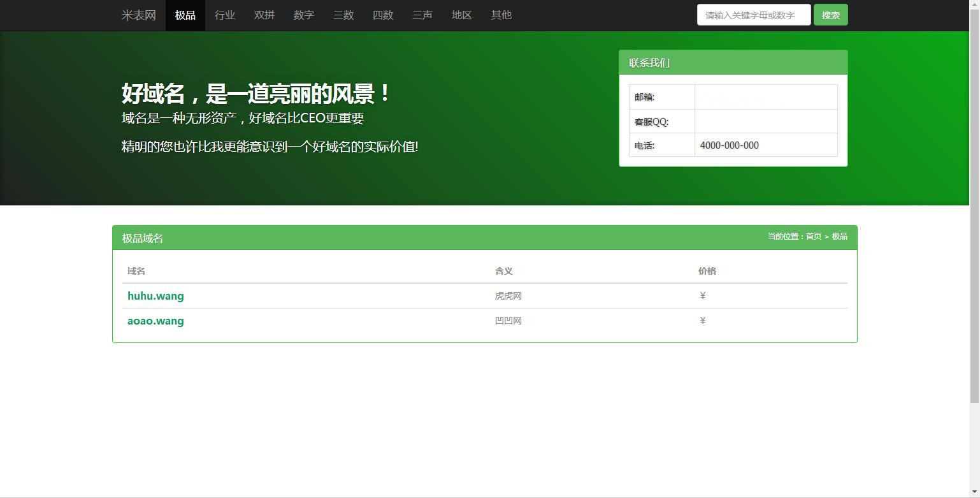The height and width of the screenshot is (498, 980).
Task: Open the aoao.wang domain link
Action: pyautogui.click(x=155, y=321)
